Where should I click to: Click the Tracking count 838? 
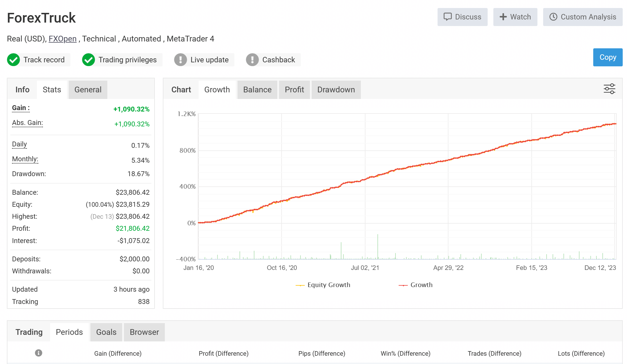pos(144,302)
